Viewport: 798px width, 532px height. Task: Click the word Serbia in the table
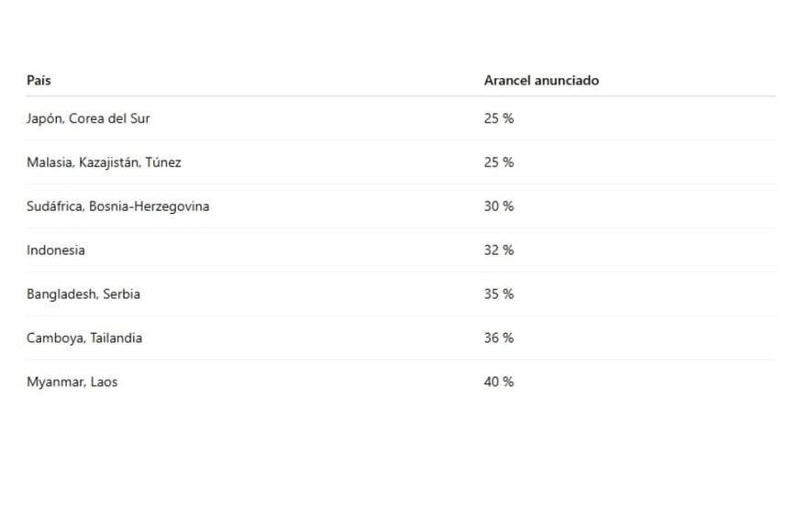tap(121, 294)
